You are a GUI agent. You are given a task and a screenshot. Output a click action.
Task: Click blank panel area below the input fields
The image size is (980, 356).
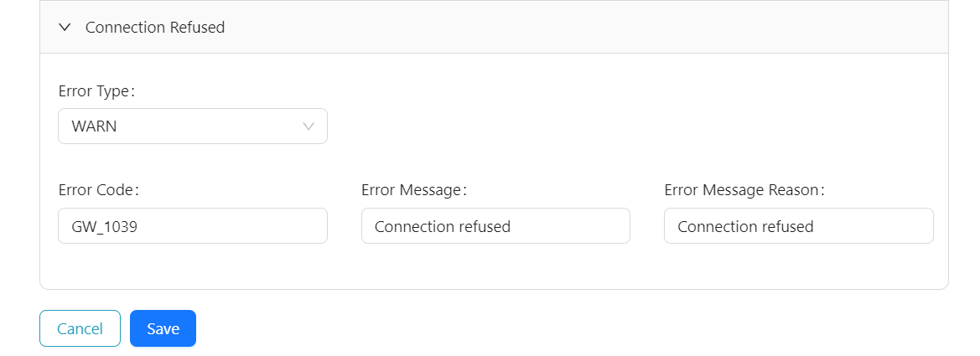pyautogui.click(x=495, y=268)
